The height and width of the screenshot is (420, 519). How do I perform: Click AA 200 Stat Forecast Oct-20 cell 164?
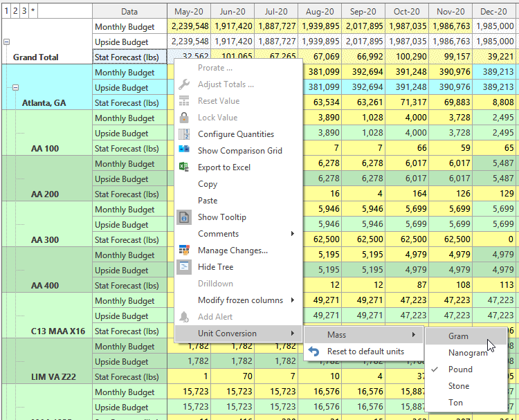407,194
